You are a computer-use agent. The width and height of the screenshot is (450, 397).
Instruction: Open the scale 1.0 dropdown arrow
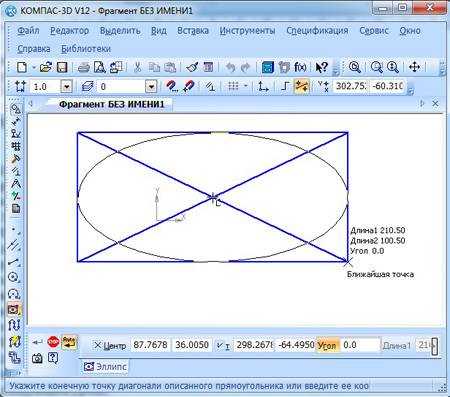pyautogui.click(x=67, y=87)
